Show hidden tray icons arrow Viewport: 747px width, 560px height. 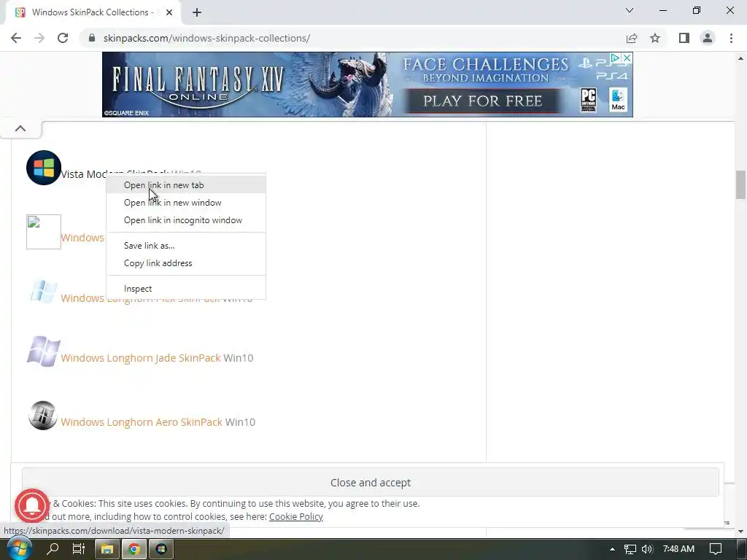[612, 549]
